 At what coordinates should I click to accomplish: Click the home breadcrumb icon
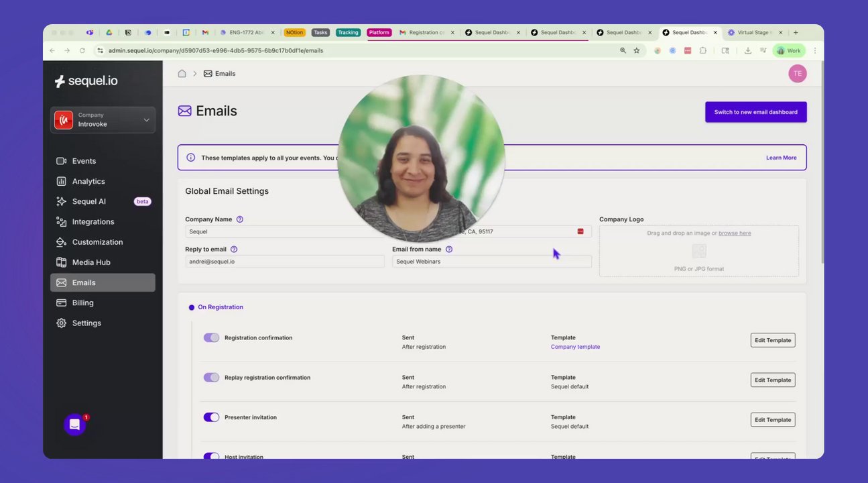click(x=182, y=74)
